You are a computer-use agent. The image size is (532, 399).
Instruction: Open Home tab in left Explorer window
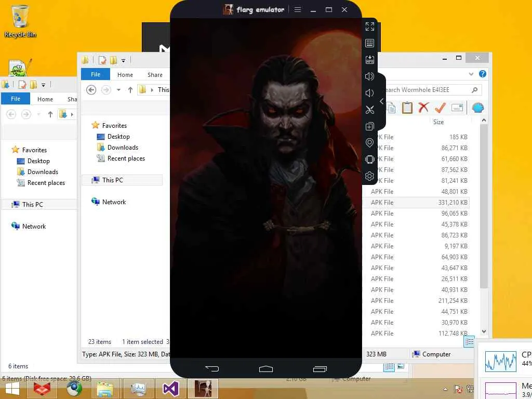click(x=45, y=99)
